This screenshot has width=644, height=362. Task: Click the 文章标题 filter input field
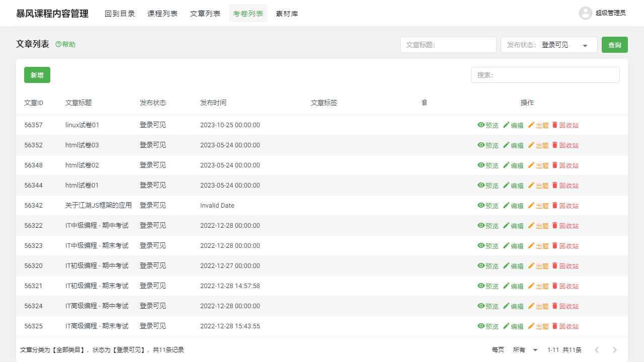click(x=448, y=44)
